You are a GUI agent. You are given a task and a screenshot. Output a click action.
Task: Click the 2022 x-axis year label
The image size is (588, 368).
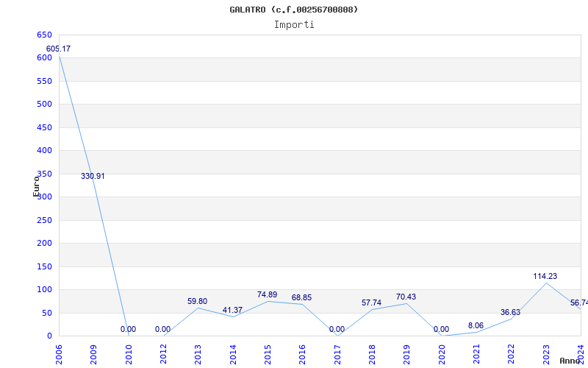coord(511,355)
